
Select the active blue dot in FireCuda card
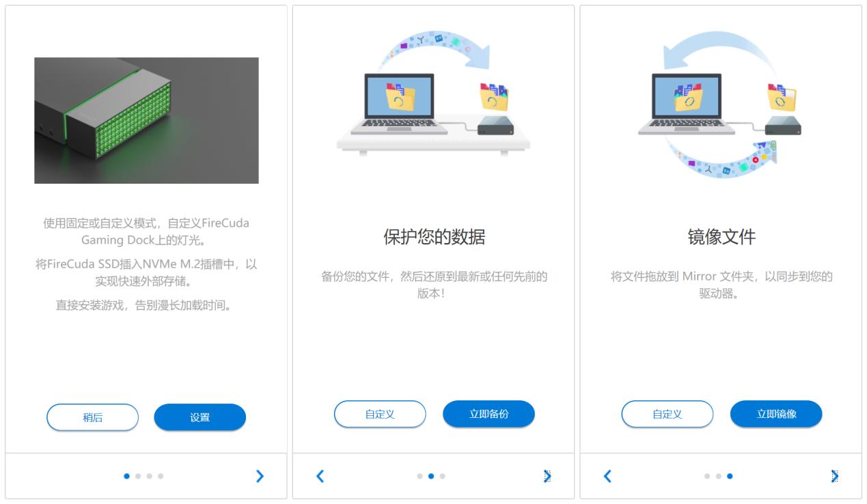pyautogui.click(x=127, y=476)
